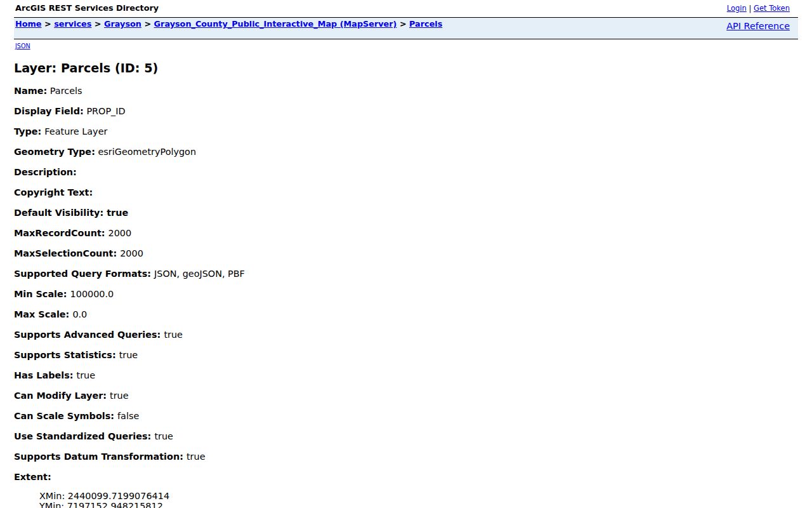Screen dimensions: 812x508
Task: Open Grayson_County_Public_Interactive_Map (MapServer) link
Action: click(x=275, y=24)
